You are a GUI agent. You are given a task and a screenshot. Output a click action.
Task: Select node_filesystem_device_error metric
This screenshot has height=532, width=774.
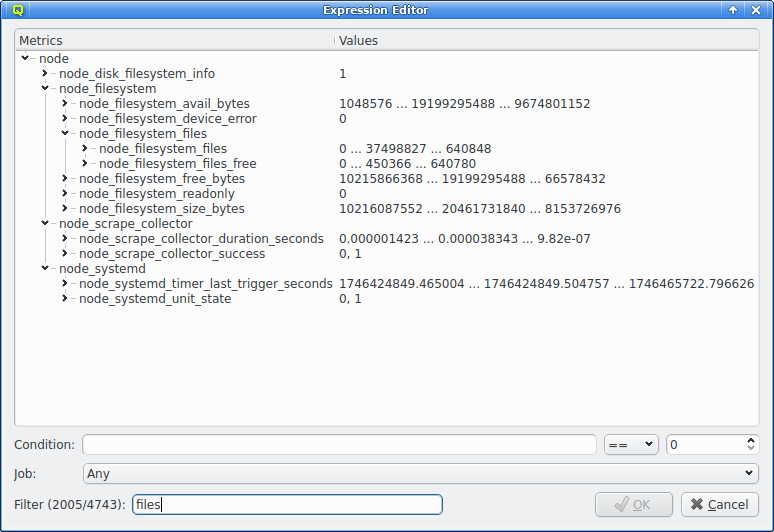[x=168, y=118]
